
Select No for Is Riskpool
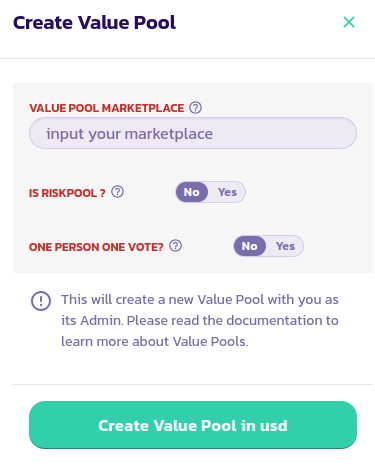pyautogui.click(x=192, y=192)
